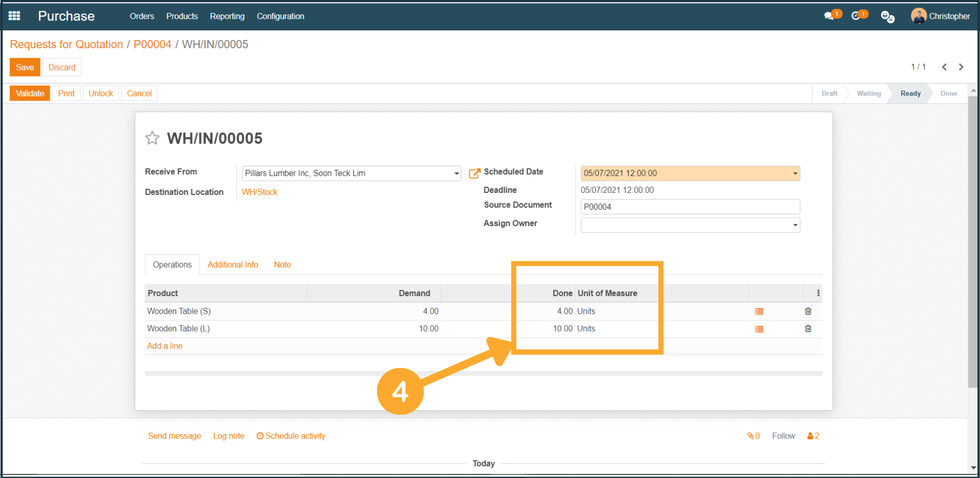
Task: Expand the Assign Owner dropdown
Action: 795,226
